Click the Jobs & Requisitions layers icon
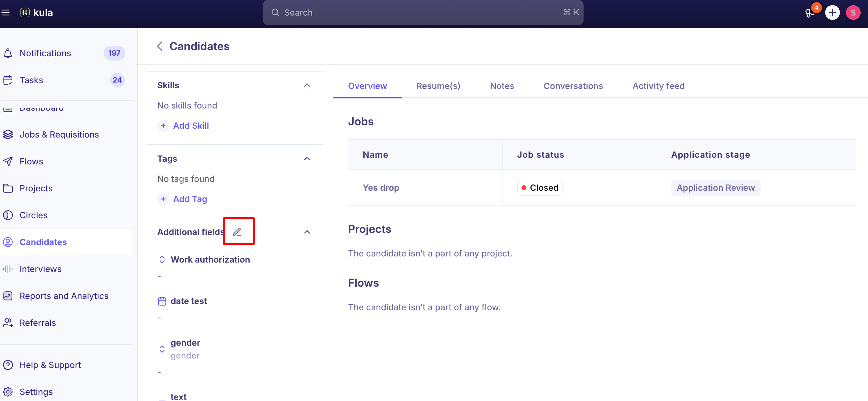 point(8,134)
